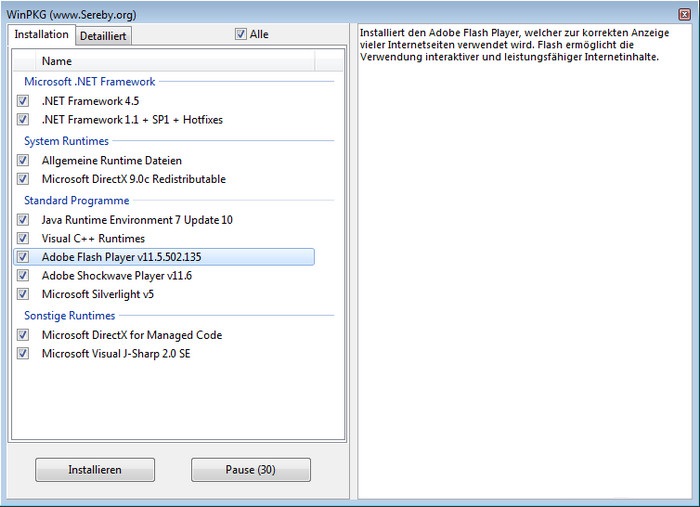This screenshot has height=507, width=700.
Task: Close the WinPKG window
Action: click(x=684, y=14)
